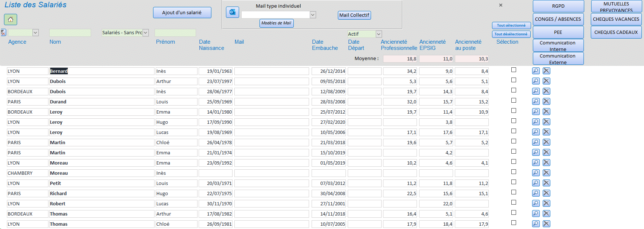Delete the Thomas Arthur row
The height and width of the screenshot is (229, 644).
coord(546,214)
